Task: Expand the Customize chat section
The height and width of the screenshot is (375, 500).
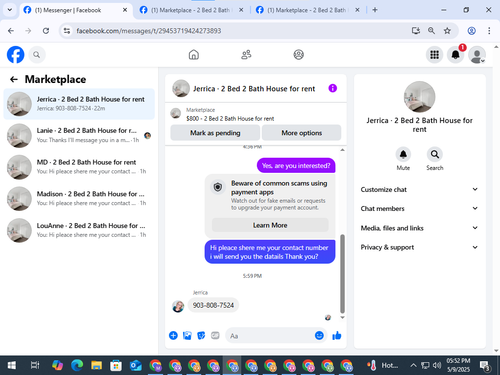Action: click(419, 189)
